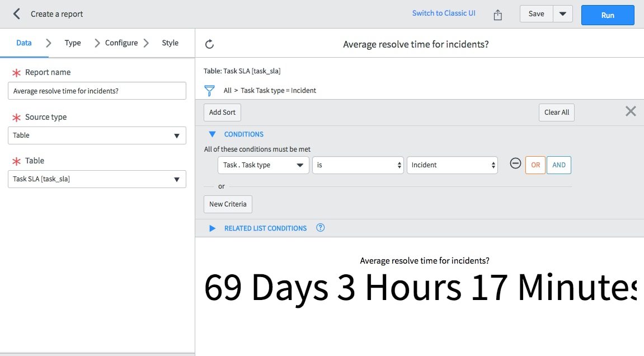Close the condition builder with the X icon

pos(631,111)
